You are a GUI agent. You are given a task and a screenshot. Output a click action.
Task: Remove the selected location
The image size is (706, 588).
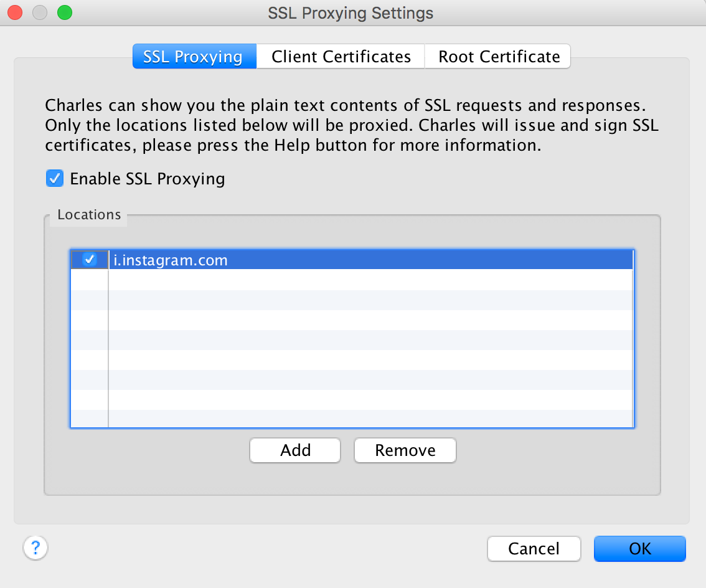click(405, 450)
